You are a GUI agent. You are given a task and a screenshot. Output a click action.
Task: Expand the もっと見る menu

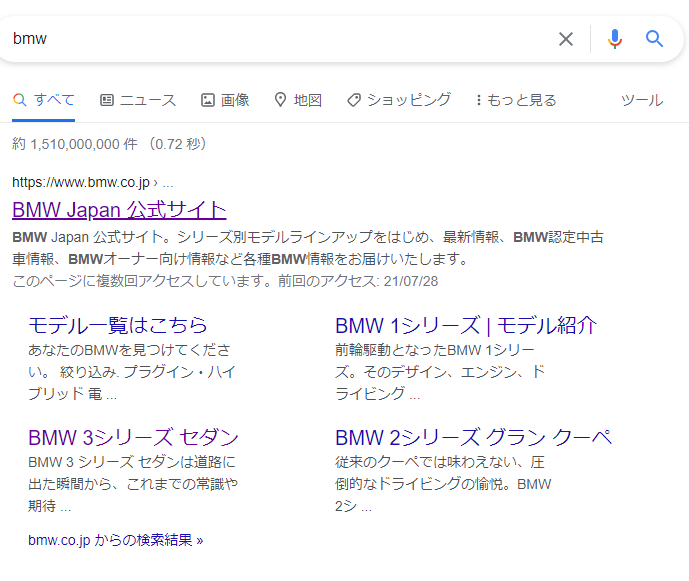pos(516,100)
